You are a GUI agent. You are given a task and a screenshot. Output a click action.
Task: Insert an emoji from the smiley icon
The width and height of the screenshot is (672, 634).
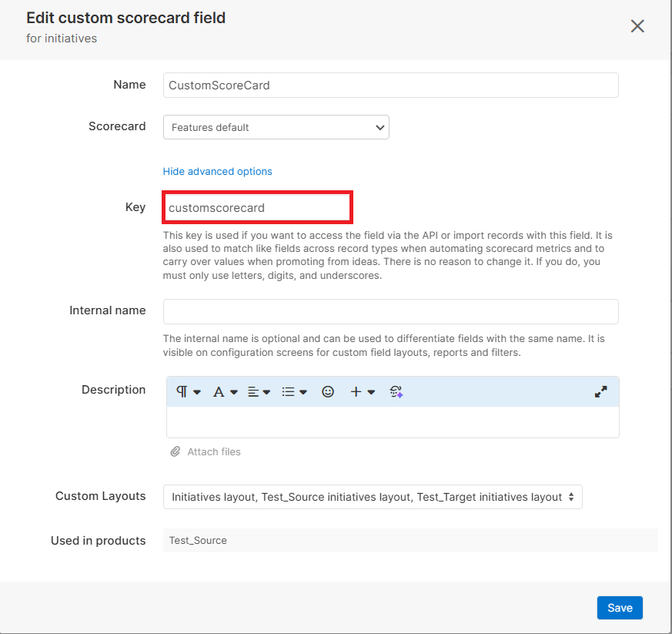click(328, 392)
